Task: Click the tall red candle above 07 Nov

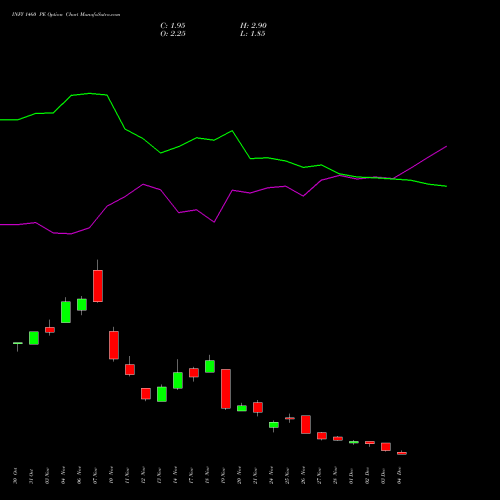Action: (x=98, y=286)
